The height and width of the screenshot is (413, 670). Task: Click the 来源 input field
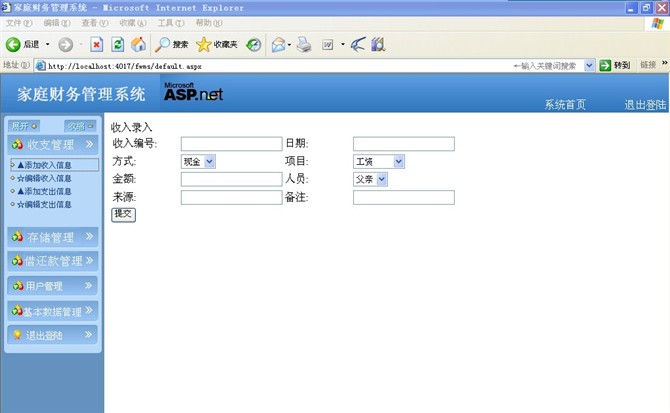coord(232,197)
